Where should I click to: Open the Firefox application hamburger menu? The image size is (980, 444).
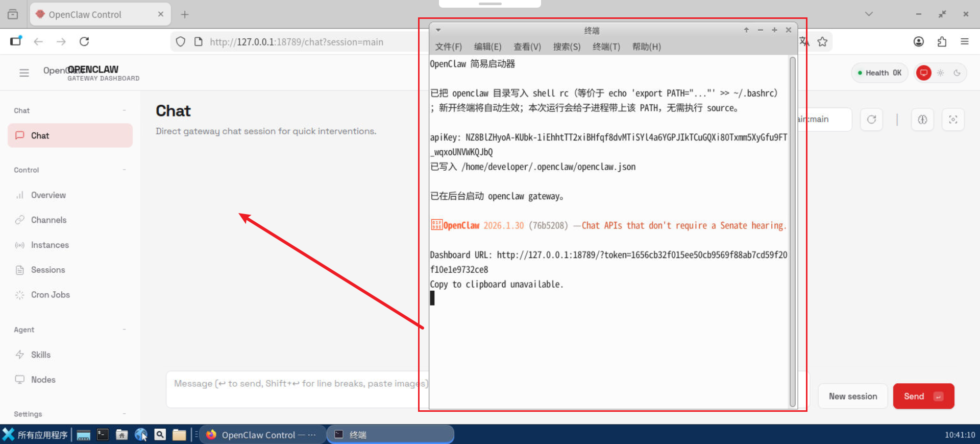pos(965,42)
